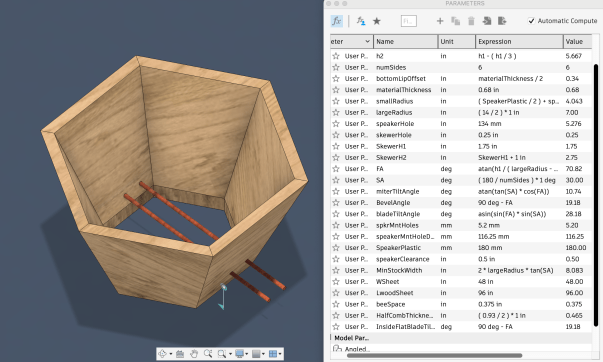Sort by the Value column header
Image resolution: width=603 pixels, height=362 pixels.
click(x=578, y=41)
